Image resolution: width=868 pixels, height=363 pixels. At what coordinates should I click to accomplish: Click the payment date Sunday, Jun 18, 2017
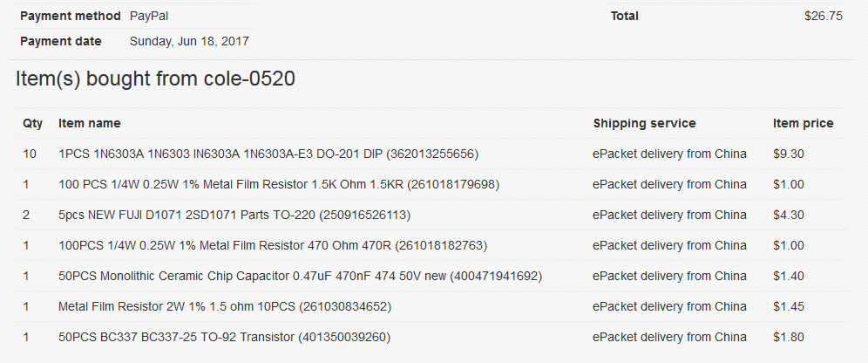point(189,41)
